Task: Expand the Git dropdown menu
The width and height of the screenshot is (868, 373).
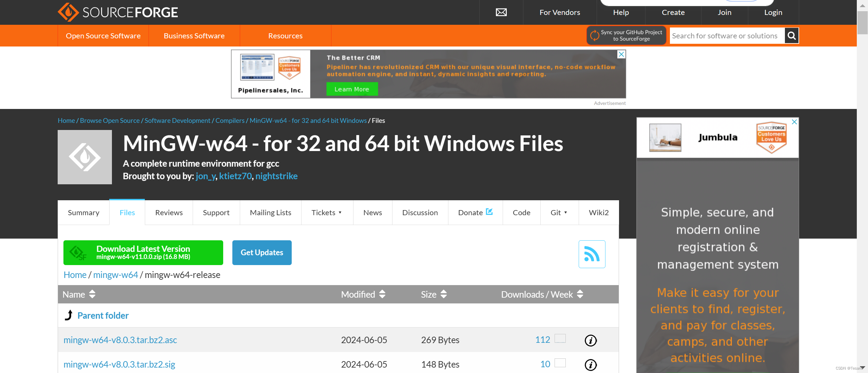Action: (x=559, y=213)
